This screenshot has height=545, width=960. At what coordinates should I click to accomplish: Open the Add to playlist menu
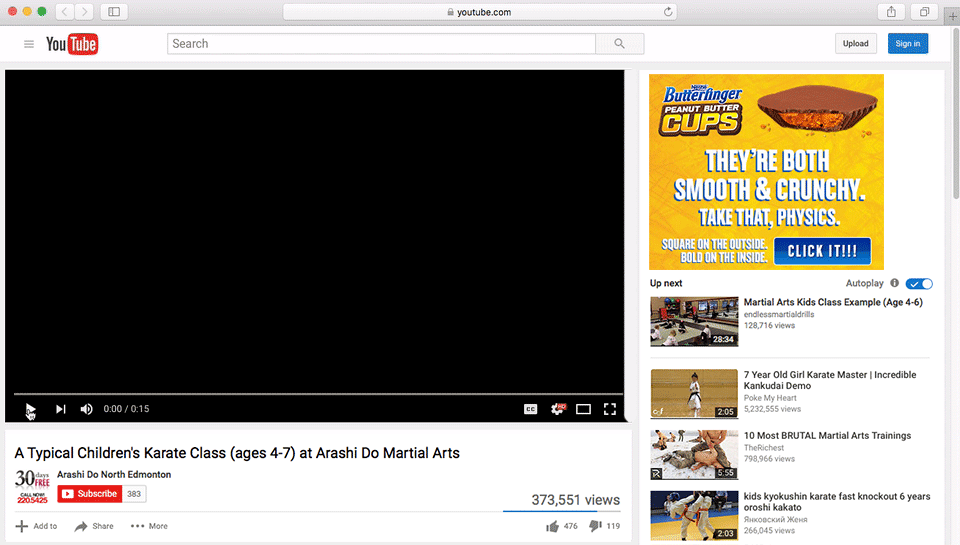pyautogui.click(x=36, y=526)
